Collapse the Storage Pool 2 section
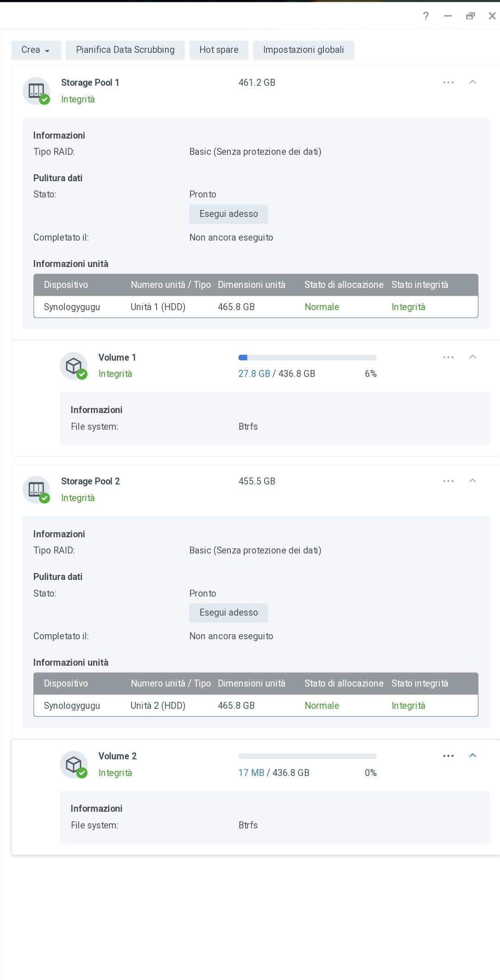This screenshot has height=980, width=500. point(473,481)
